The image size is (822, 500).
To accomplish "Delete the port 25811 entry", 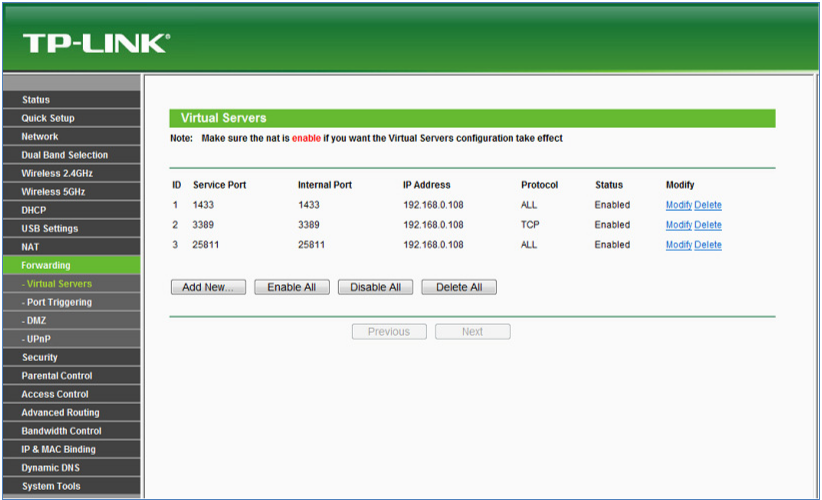I will pyautogui.click(x=708, y=245).
